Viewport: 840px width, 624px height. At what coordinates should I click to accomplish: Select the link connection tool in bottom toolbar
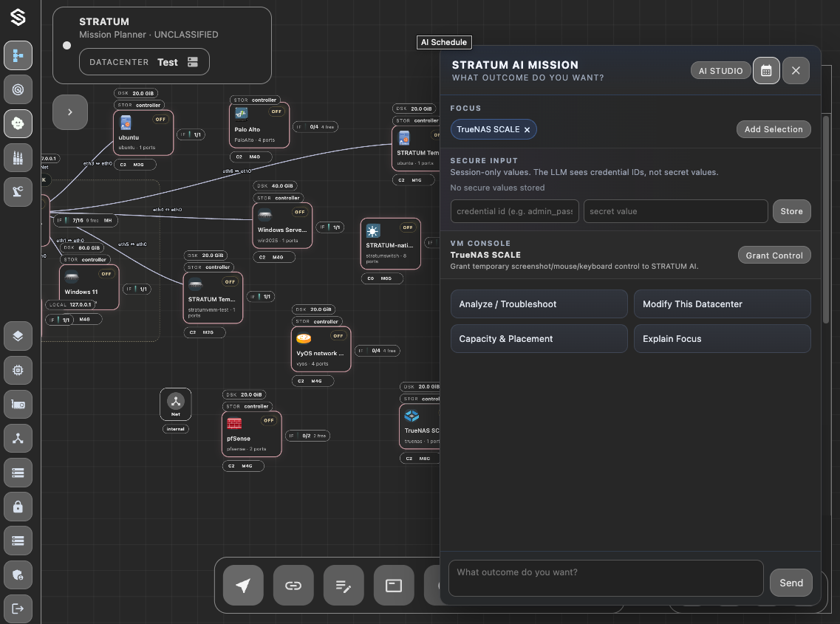coord(293,586)
